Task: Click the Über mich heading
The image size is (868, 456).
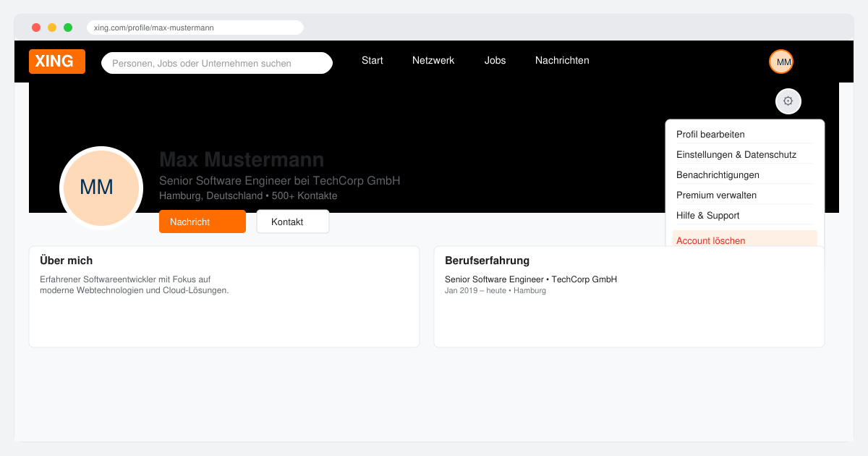Action: (66, 261)
